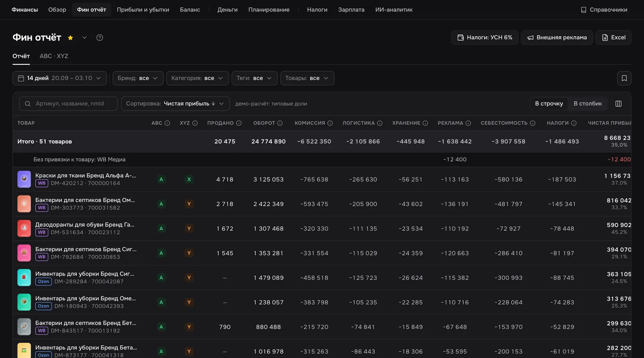Click the Бактерии для септиков Бренд Ом product name
644x358 pixels.
click(85, 200)
